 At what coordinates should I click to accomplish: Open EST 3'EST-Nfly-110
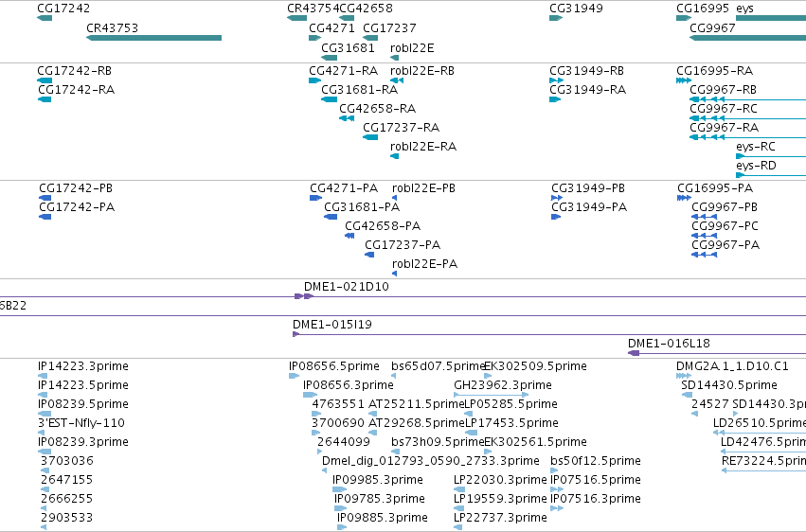coord(81,424)
